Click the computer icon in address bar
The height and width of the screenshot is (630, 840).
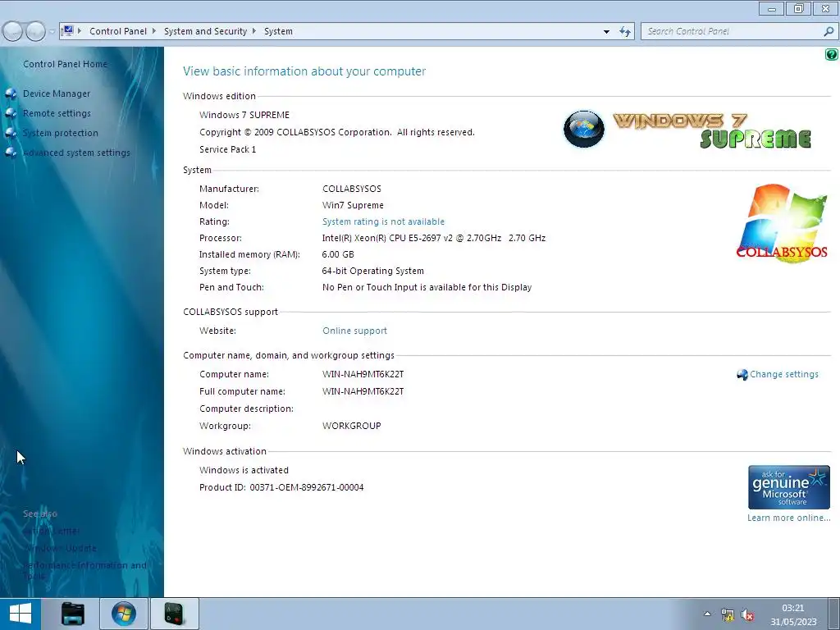pos(68,31)
